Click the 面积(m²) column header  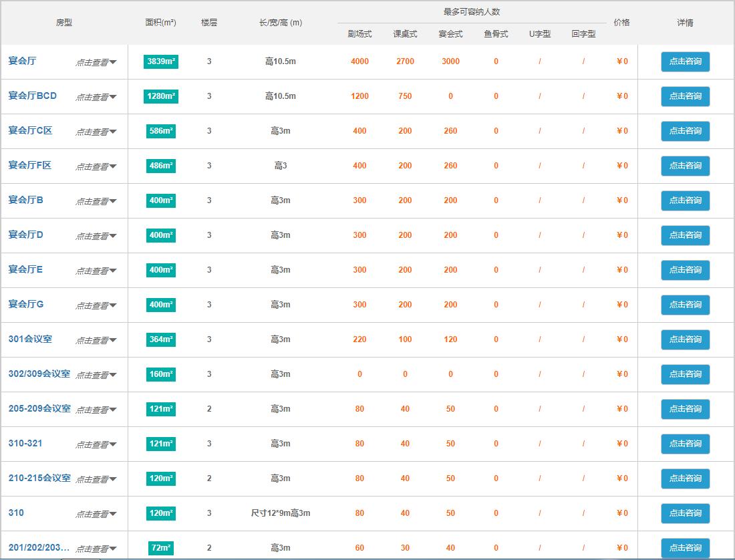[160, 23]
